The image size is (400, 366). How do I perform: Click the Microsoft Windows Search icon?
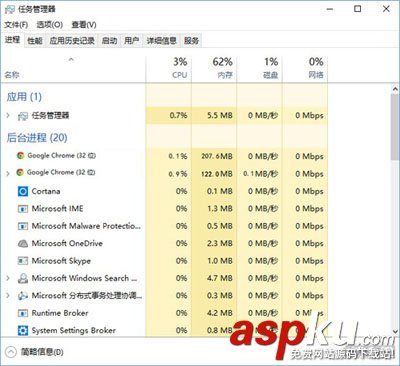[x=23, y=278]
